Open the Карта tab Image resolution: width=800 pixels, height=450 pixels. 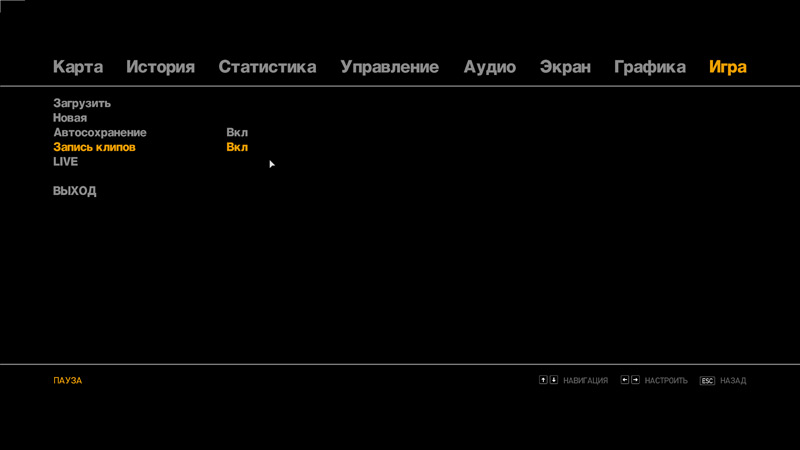click(x=78, y=67)
